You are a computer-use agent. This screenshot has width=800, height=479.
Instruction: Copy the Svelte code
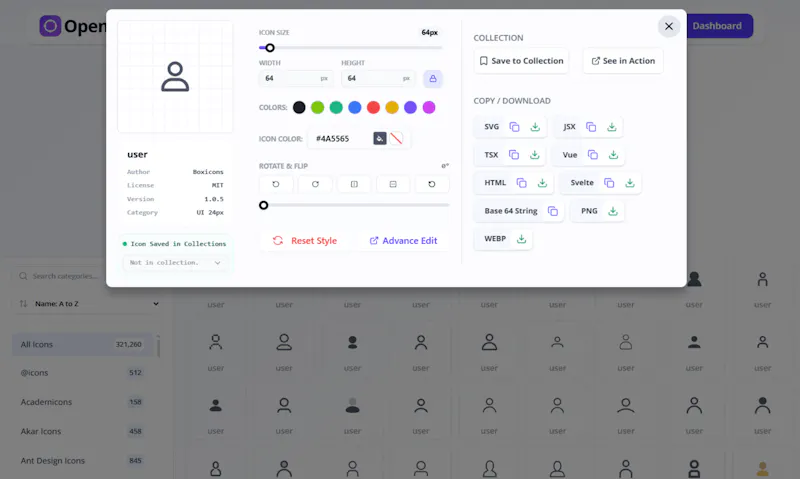[x=609, y=183]
